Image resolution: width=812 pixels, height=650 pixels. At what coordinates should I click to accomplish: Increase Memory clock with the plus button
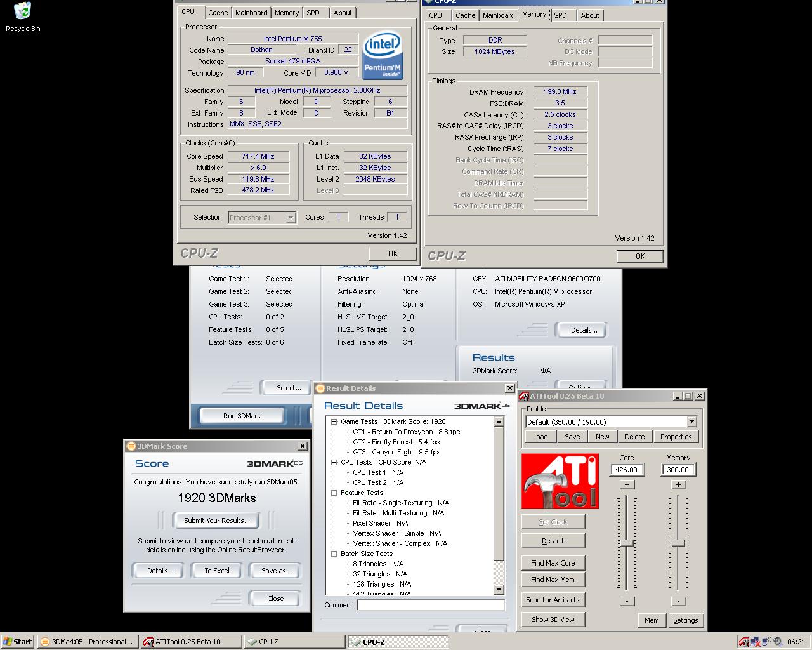click(678, 484)
